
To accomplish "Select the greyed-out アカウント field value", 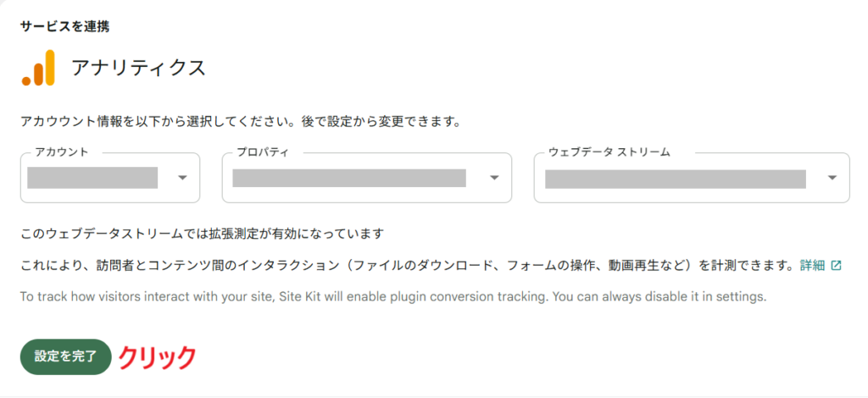I will (x=93, y=178).
